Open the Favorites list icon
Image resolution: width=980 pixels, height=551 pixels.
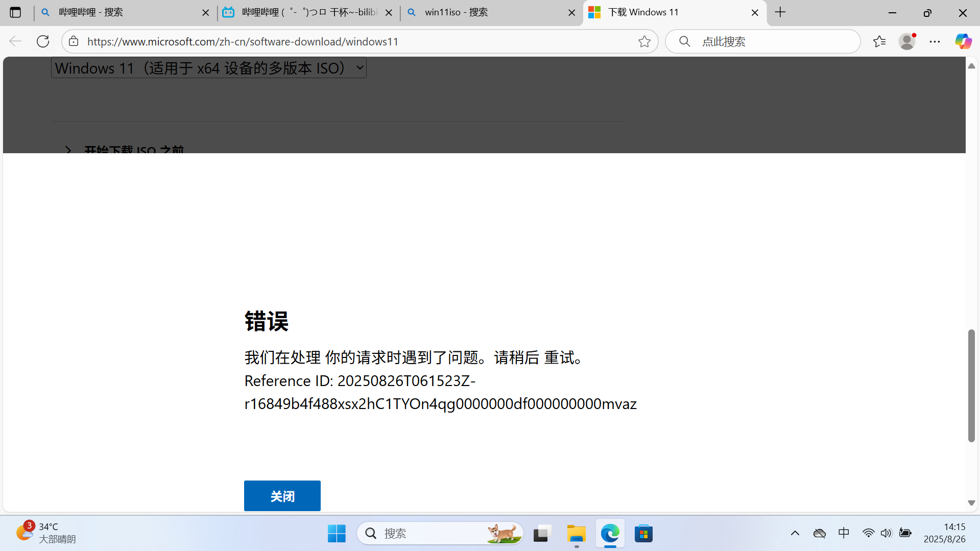click(879, 41)
